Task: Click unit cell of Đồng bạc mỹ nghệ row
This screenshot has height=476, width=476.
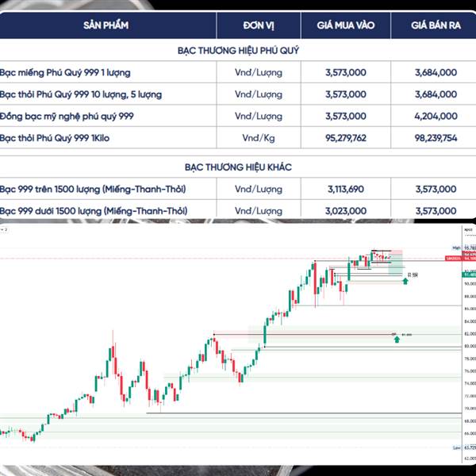Action: 259,117
